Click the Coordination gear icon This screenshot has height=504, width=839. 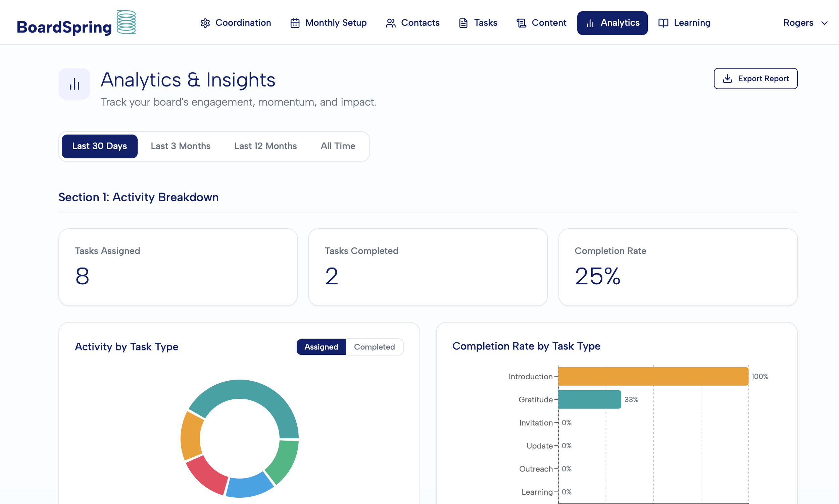[205, 23]
